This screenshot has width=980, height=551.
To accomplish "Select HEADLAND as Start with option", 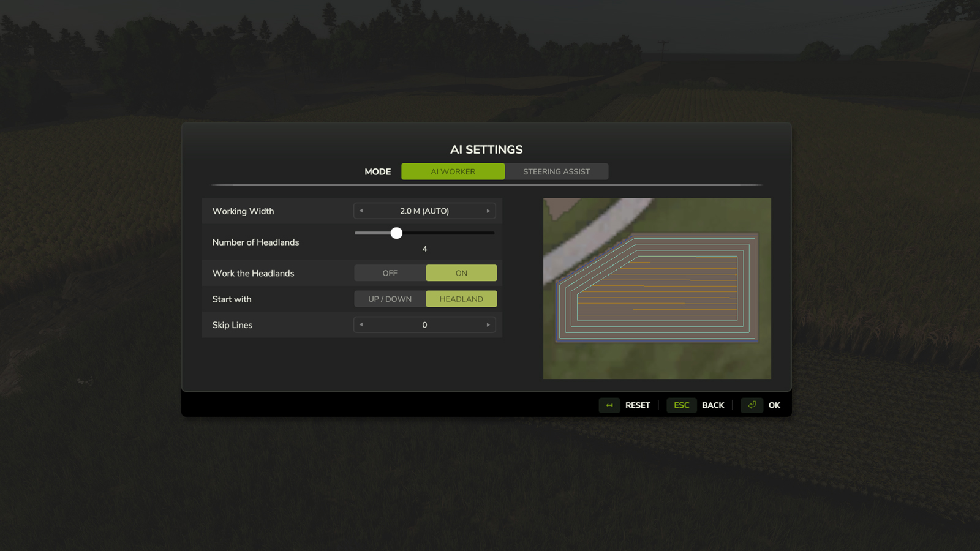I will click(461, 299).
